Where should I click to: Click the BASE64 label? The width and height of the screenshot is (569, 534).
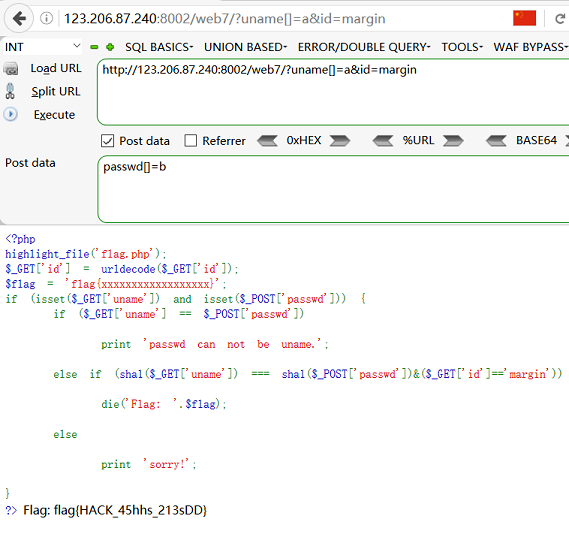536,140
